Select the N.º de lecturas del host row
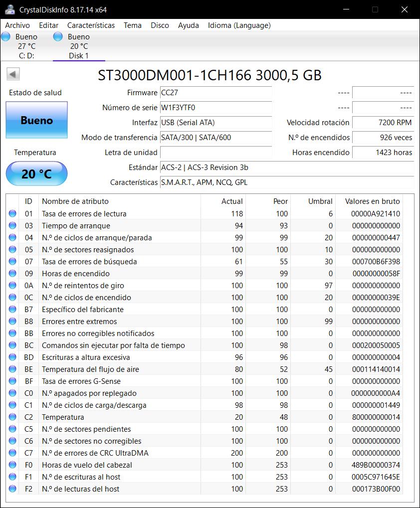420x508 pixels. tap(205, 489)
